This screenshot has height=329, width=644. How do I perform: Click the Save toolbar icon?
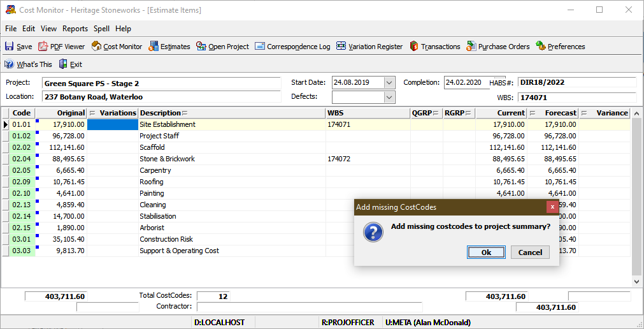[x=9, y=47]
